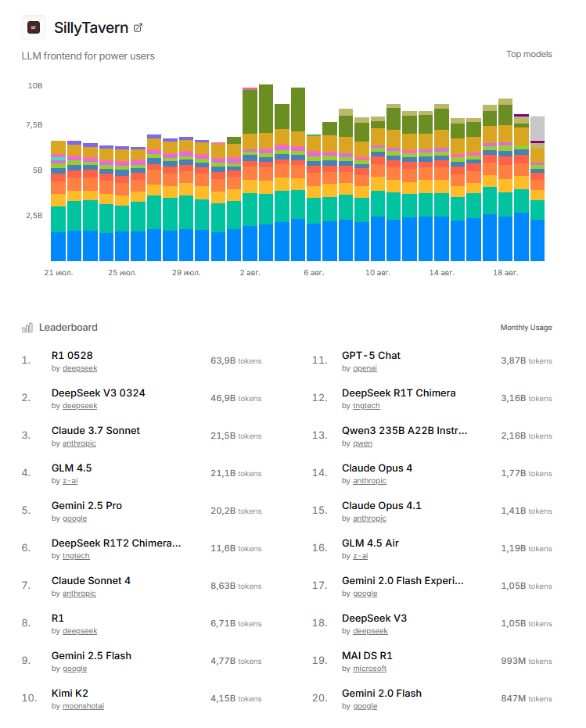This screenshot has height=728, width=586.
Task: Open the R1 model in rank 8
Action: pos(58,619)
